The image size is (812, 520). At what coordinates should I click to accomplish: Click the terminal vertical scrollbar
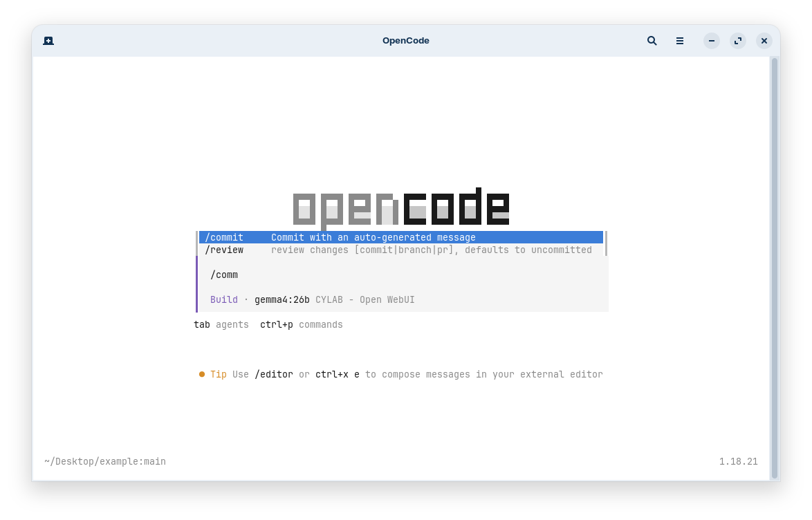[x=775, y=268]
